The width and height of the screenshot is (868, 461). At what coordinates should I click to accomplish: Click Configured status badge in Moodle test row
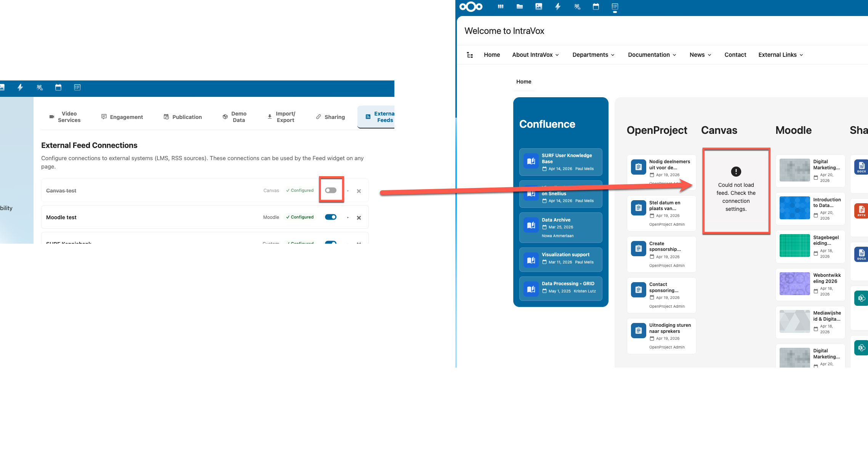pos(300,217)
